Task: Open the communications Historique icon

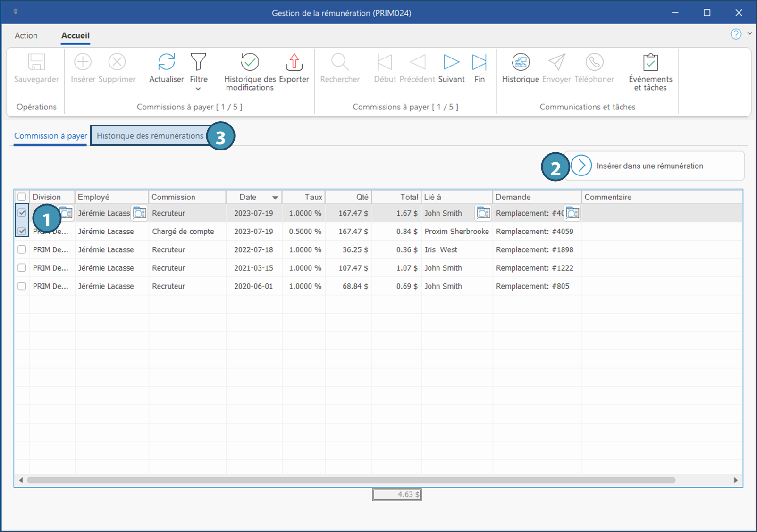Action: pyautogui.click(x=521, y=62)
